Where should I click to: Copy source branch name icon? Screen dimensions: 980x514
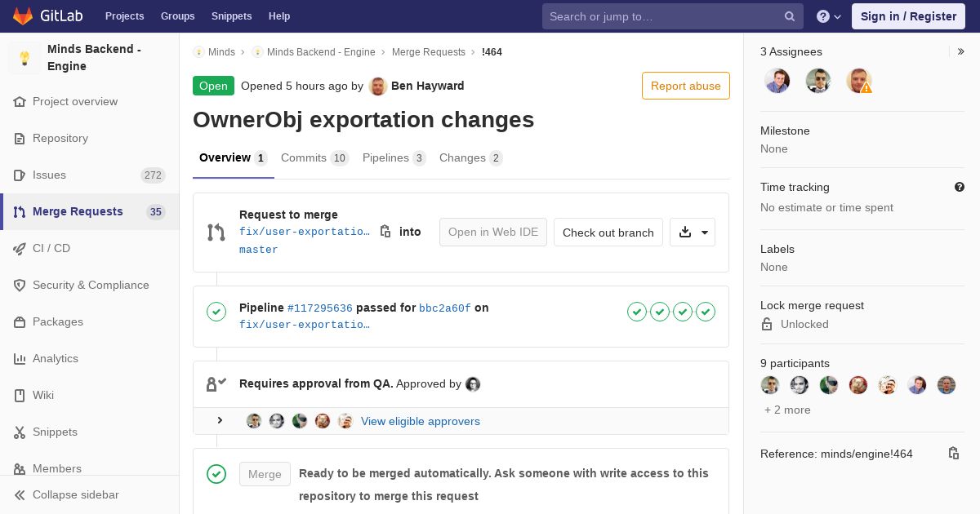click(385, 232)
